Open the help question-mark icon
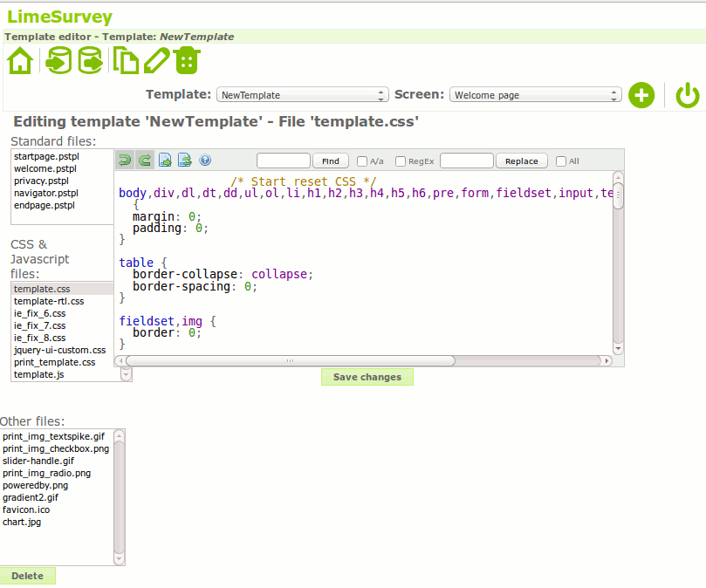Image resolution: width=706 pixels, height=588 pixels. pos(205,161)
